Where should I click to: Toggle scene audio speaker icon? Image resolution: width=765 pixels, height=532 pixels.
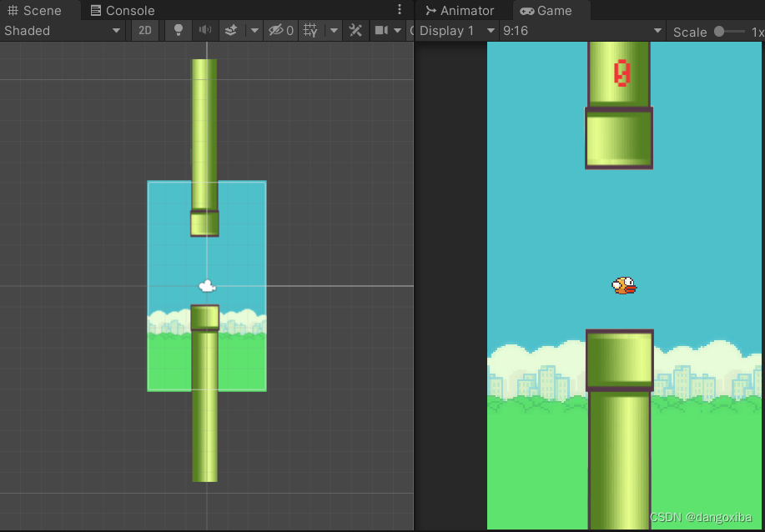coord(205,31)
